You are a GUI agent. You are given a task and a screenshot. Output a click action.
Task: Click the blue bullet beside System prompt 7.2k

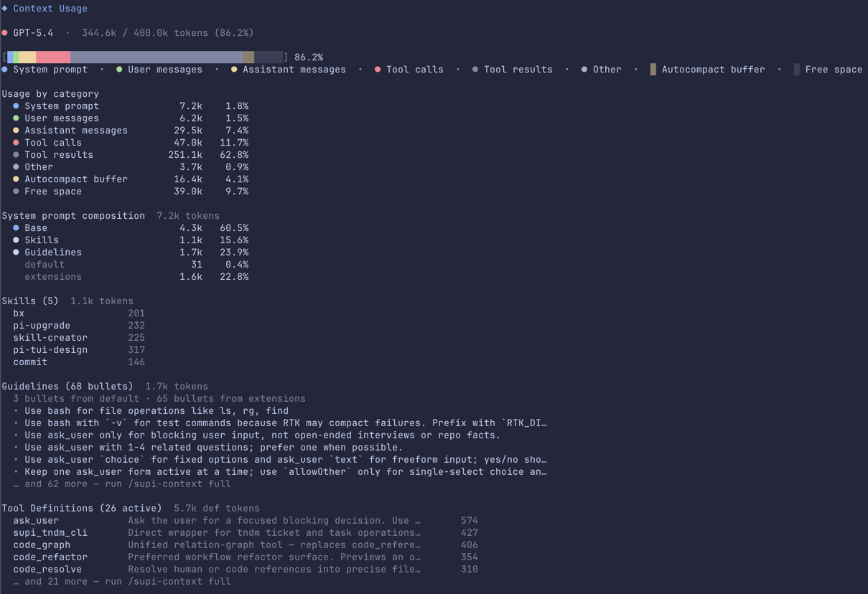click(16, 106)
